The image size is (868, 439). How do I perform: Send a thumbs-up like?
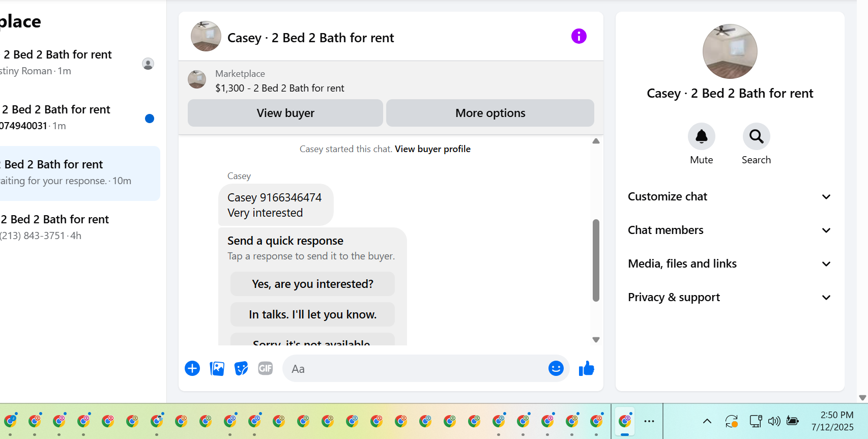[x=587, y=368]
